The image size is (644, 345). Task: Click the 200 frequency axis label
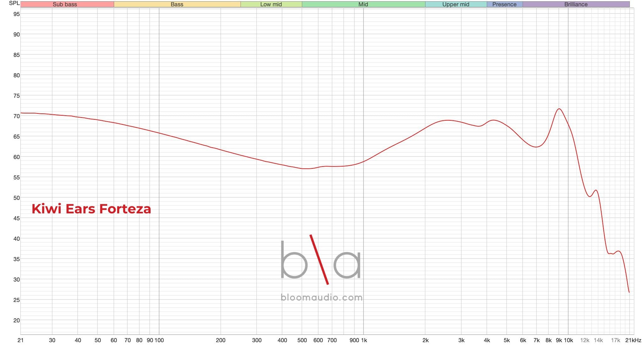(221, 340)
